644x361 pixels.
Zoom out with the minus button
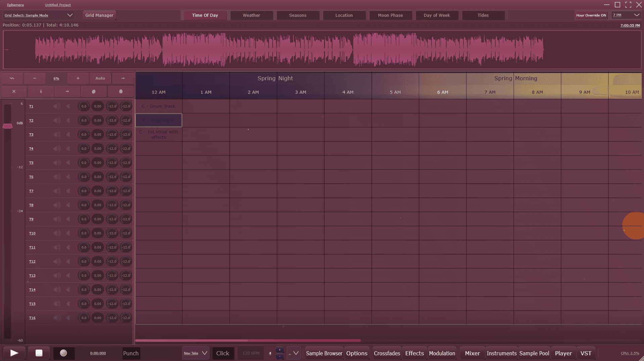point(35,78)
